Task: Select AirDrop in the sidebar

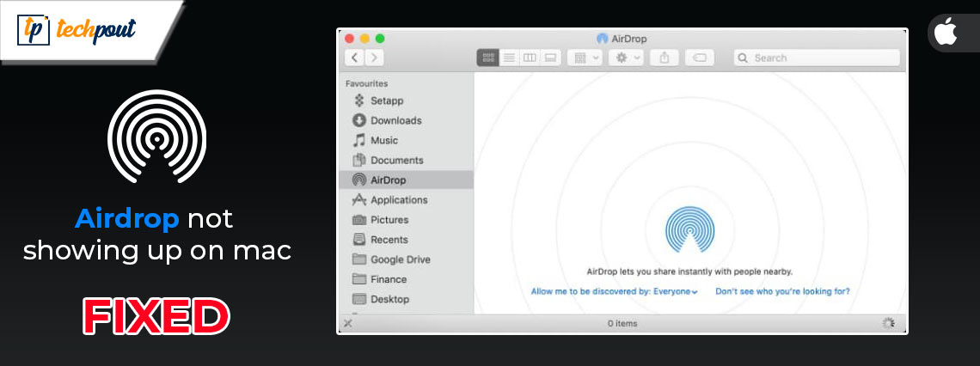Action: (x=388, y=180)
